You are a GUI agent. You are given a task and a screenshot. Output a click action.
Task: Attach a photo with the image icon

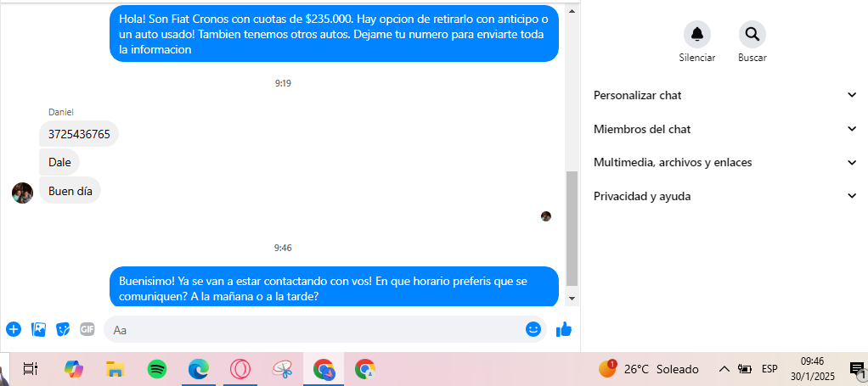pos(38,330)
